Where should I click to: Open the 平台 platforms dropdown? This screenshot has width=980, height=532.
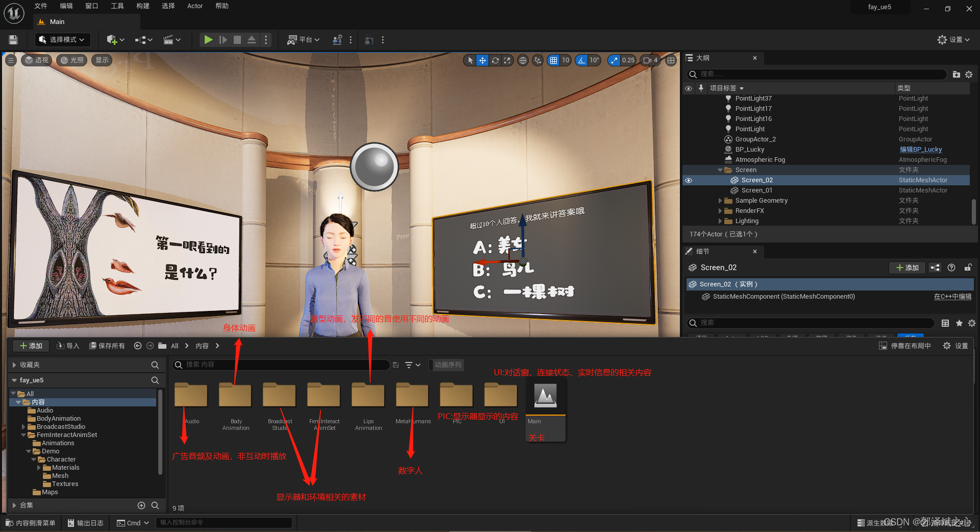click(304, 40)
